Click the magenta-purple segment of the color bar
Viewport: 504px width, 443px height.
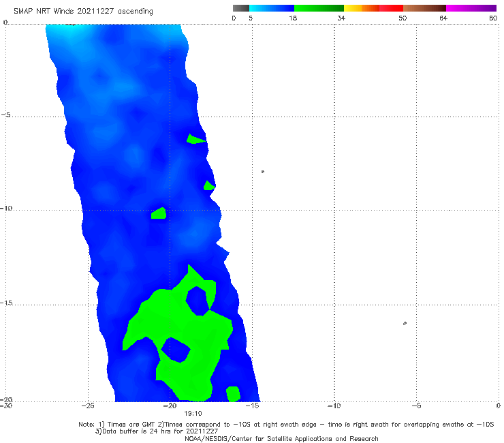click(471, 8)
